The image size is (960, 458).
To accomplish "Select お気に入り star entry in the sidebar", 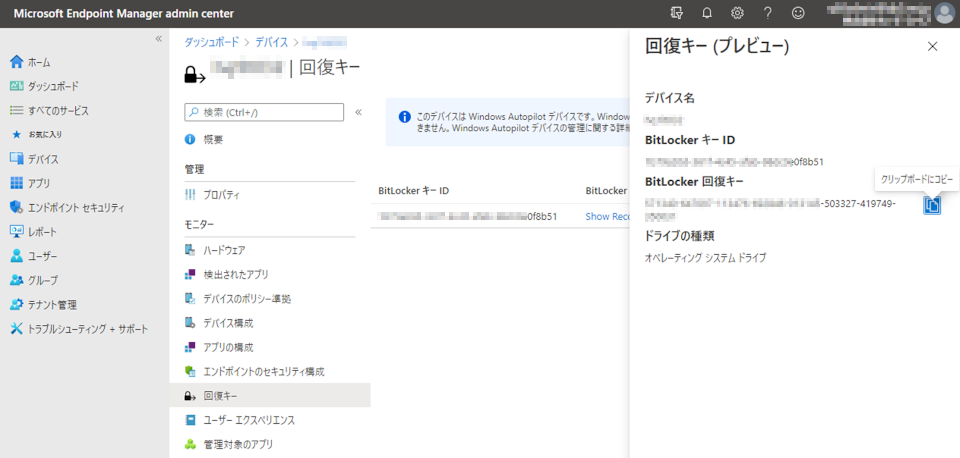I will tap(37, 134).
